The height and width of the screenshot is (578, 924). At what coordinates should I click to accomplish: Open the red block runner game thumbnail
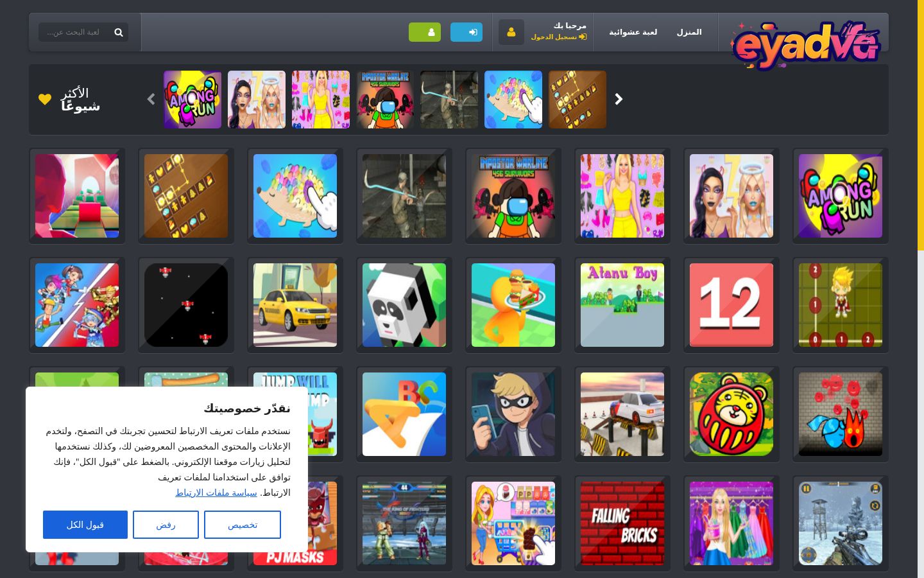77,196
